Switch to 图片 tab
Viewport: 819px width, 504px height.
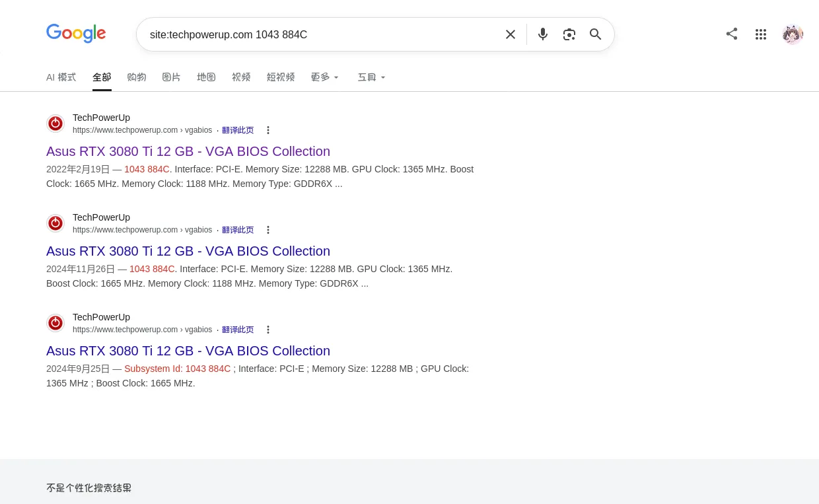tap(172, 77)
